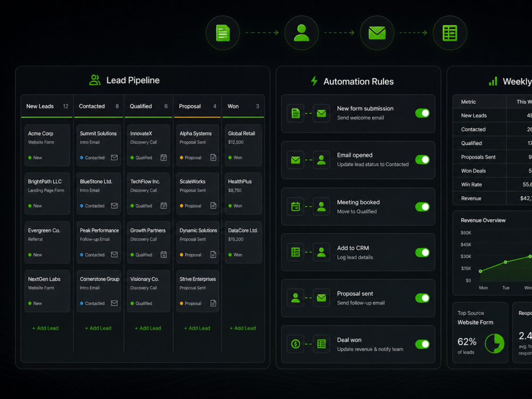Screen dimensions: 532x399
Task: Click calendar icon on InnovateX card
Action: click(x=163, y=157)
